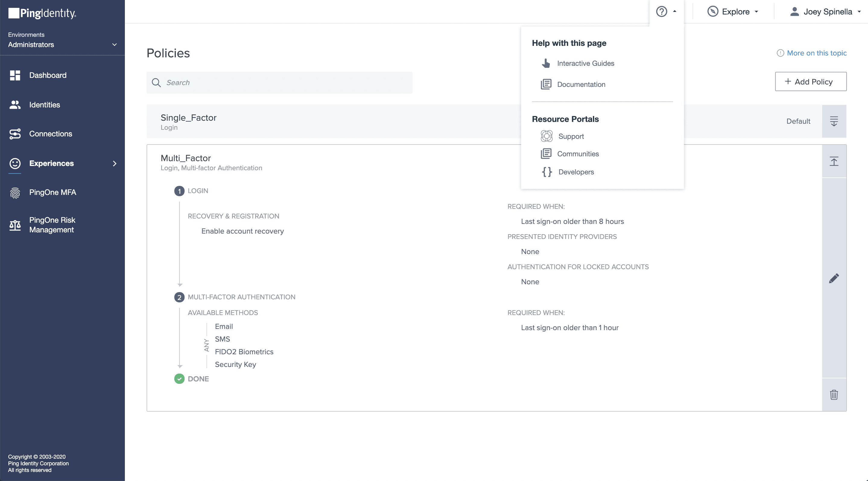
Task: Click the Explore compass icon
Action: coord(713,11)
